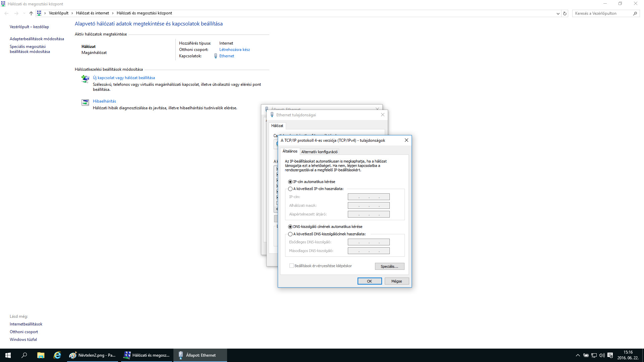
Task: Open the Ethernet connection link
Action: tap(227, 56)
